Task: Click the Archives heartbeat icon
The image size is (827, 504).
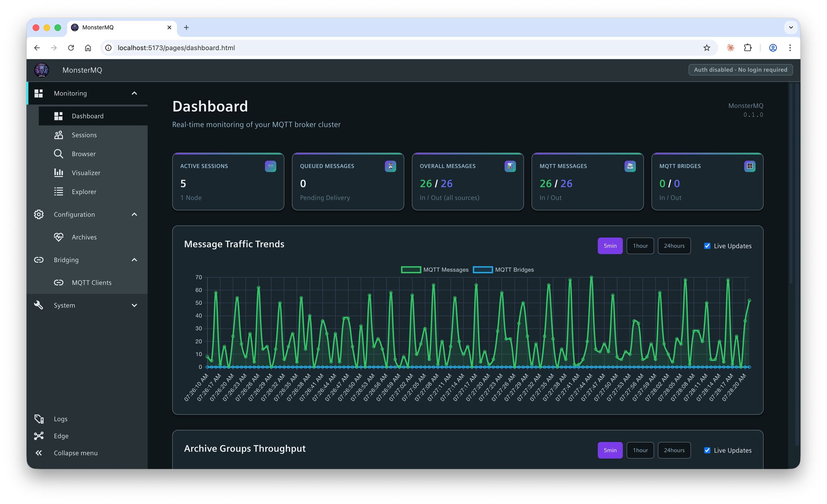Action: tap(59, 237)
